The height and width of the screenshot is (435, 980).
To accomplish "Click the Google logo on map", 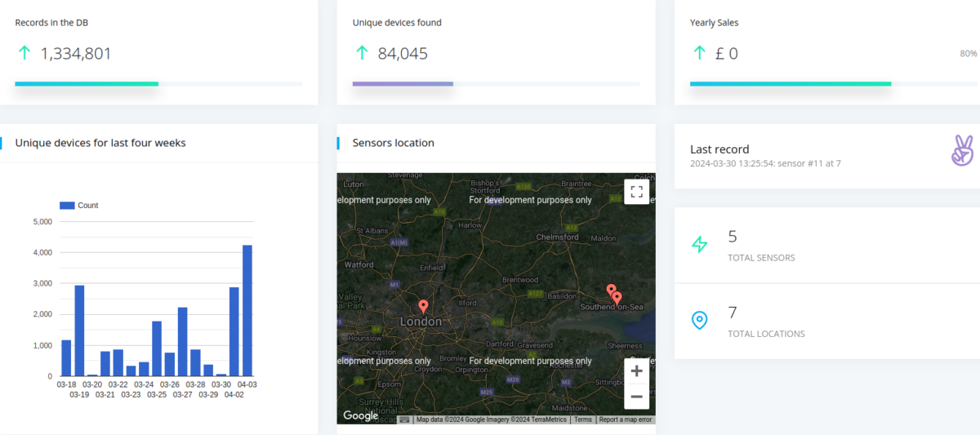I will coord(360,415).
